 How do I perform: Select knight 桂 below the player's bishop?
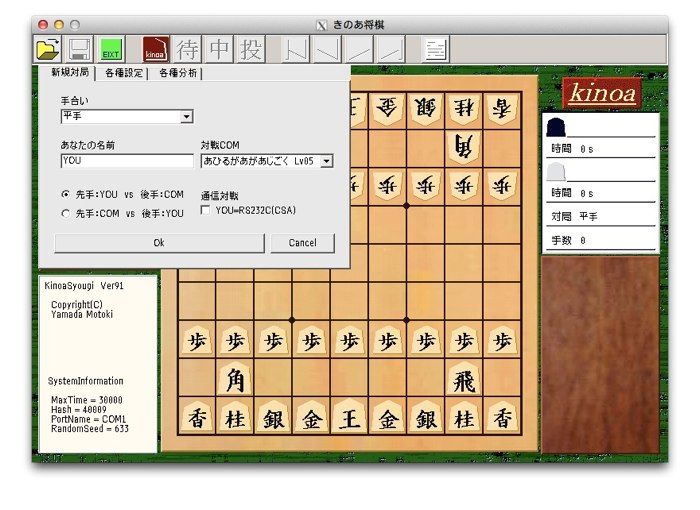235,417
